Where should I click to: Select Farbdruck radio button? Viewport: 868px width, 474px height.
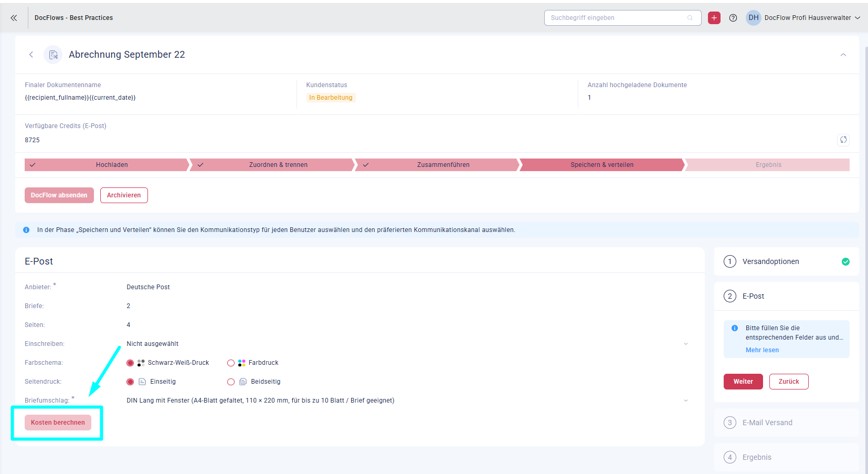click(231, 363)
